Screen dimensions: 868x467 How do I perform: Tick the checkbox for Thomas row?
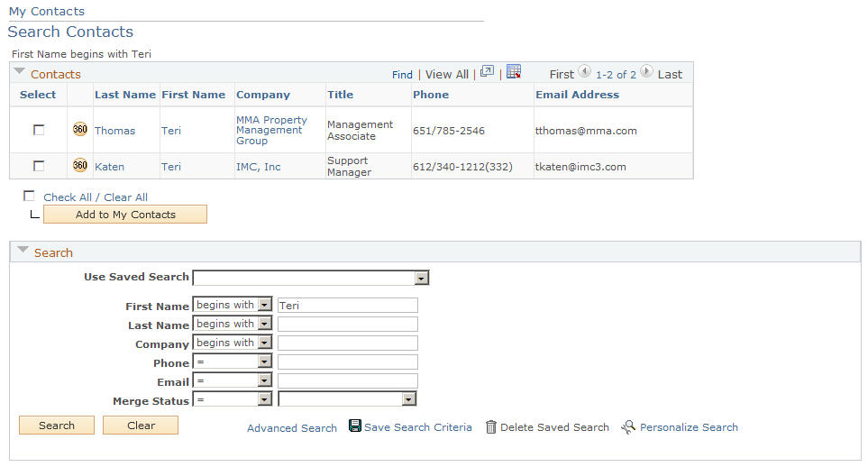coord(39,130)
